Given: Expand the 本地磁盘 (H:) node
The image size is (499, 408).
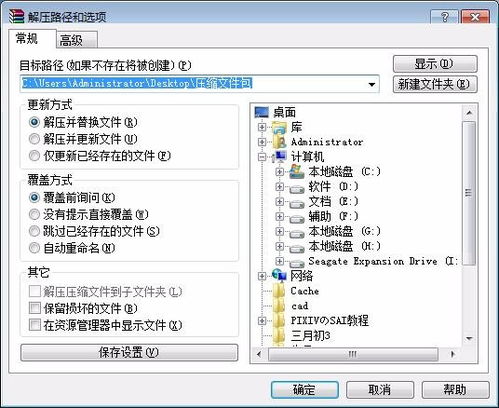Looking at the screenshot, I should (x=280, y=246).
